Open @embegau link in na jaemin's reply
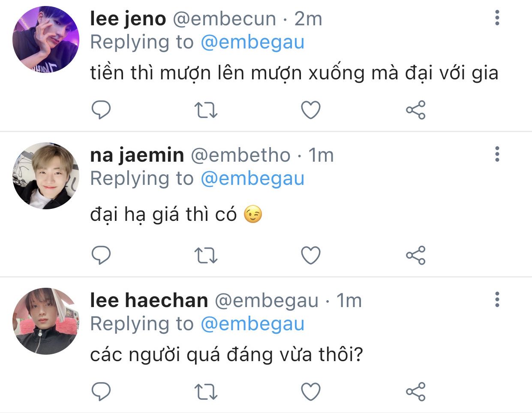Viewport: 532px width, 413px height. point(252,179)
